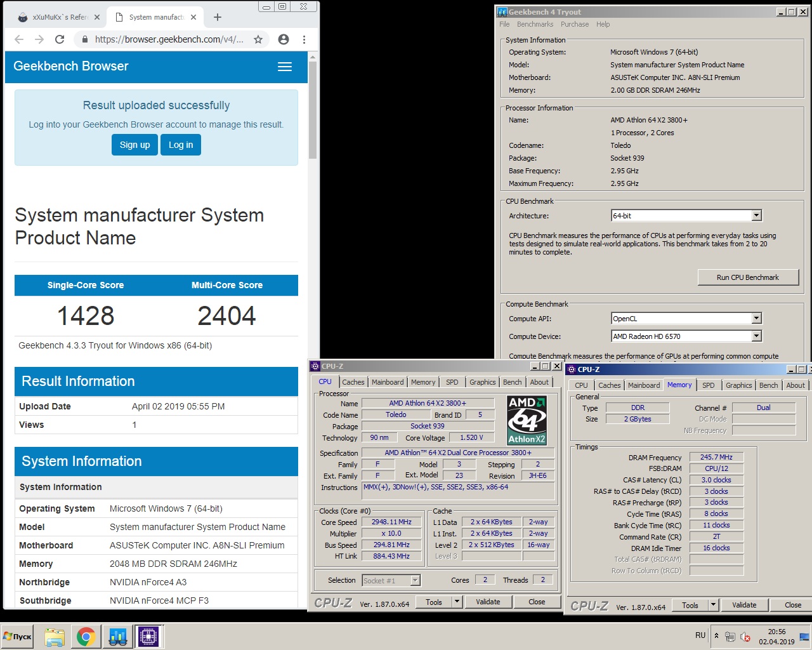The height and width of the screenshot is (650, 812).
Task: Click the AMD Athlon 64 X2 logo
Action: click(527, 420)
